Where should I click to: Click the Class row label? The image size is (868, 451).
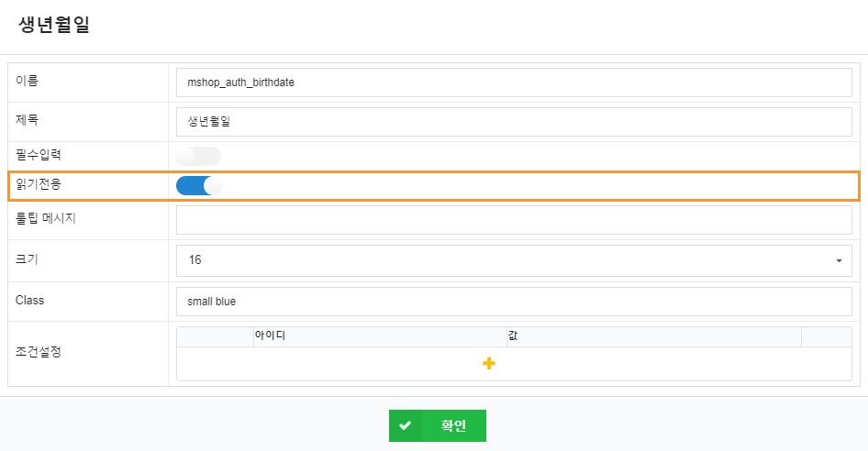(x=29, y=300)
